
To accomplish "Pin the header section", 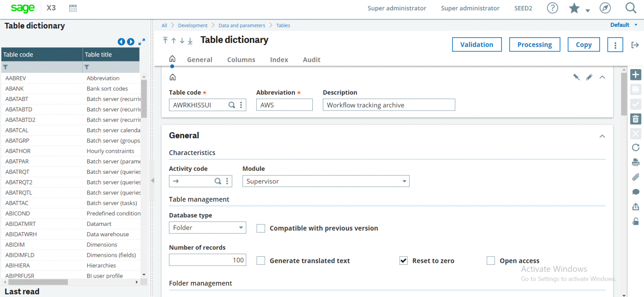I will tap(576, 77).
